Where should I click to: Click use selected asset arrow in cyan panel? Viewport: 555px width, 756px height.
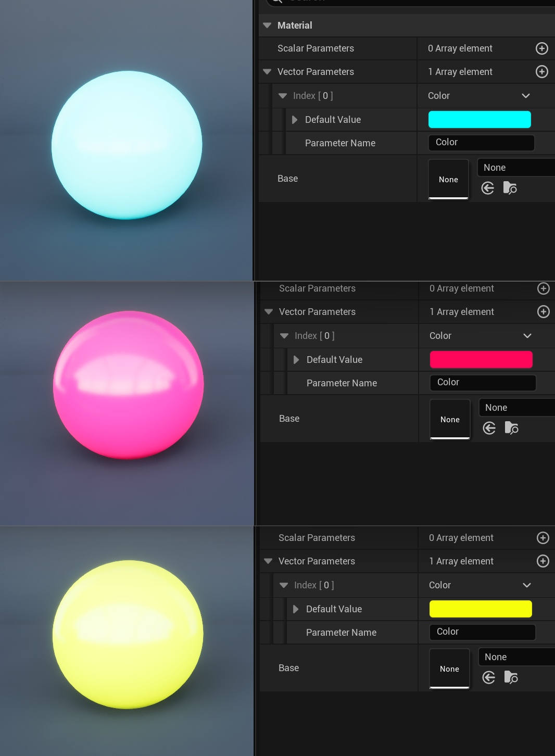(488, 188)
